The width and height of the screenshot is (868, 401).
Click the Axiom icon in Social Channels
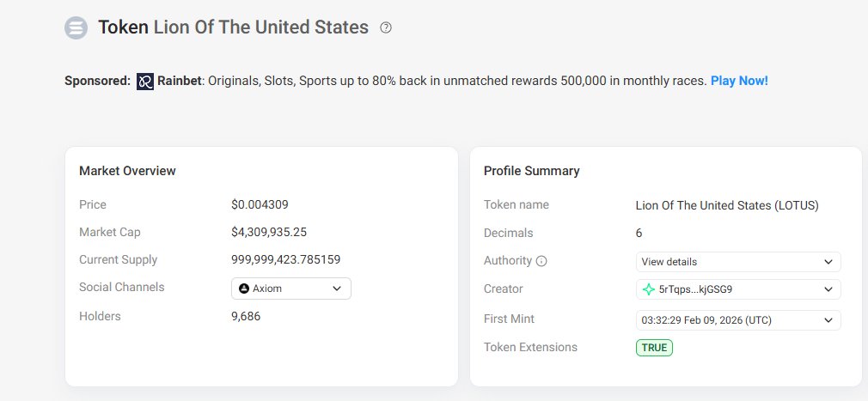point(244,289)
